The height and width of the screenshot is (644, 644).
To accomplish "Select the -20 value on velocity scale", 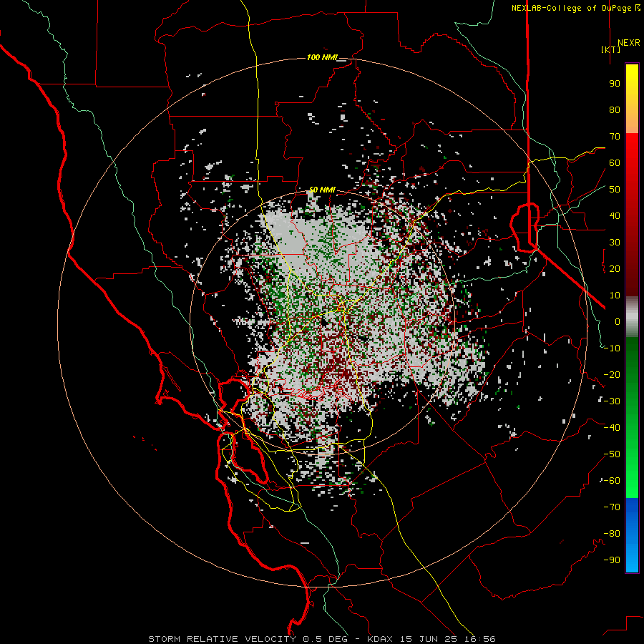I will point(612,374).
